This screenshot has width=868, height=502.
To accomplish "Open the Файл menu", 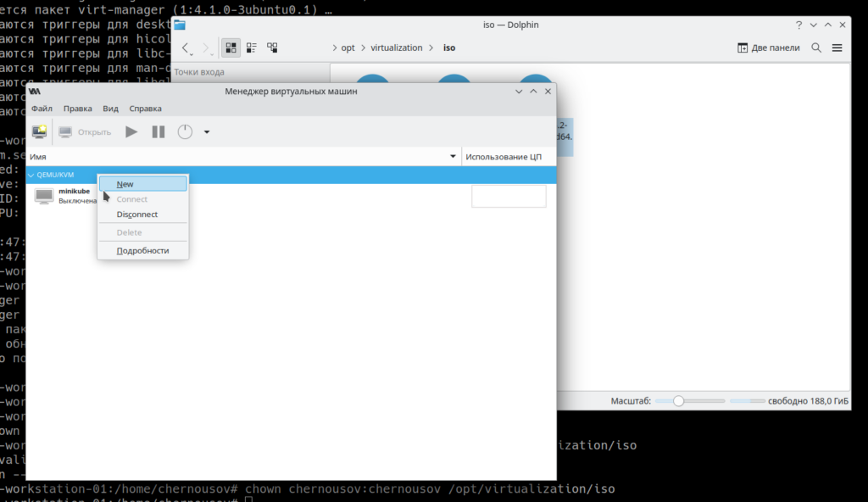I will (42, 109).
